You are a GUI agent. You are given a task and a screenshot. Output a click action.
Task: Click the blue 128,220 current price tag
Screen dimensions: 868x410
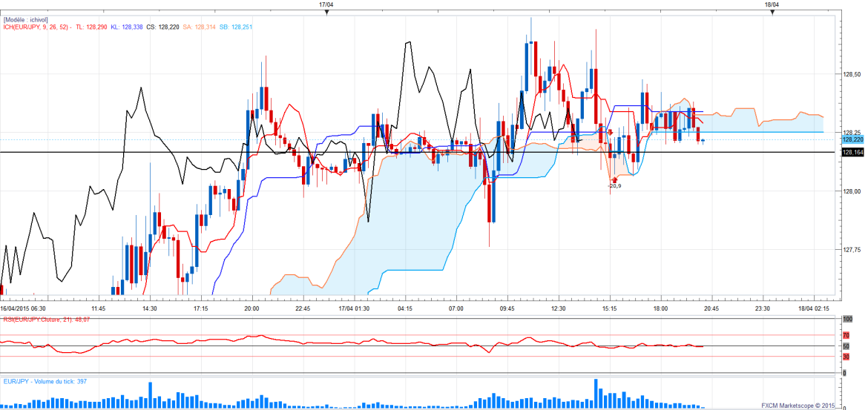click(x=852, y=141)
